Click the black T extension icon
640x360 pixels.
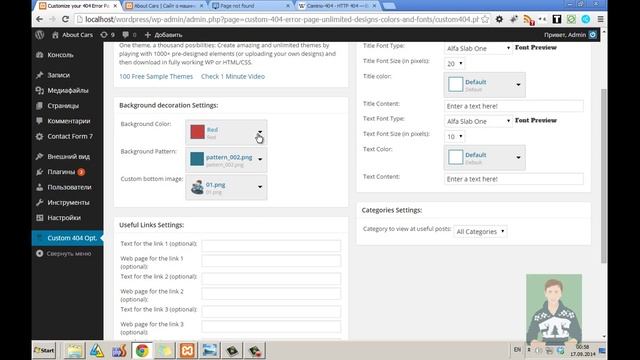coord(557,19)
